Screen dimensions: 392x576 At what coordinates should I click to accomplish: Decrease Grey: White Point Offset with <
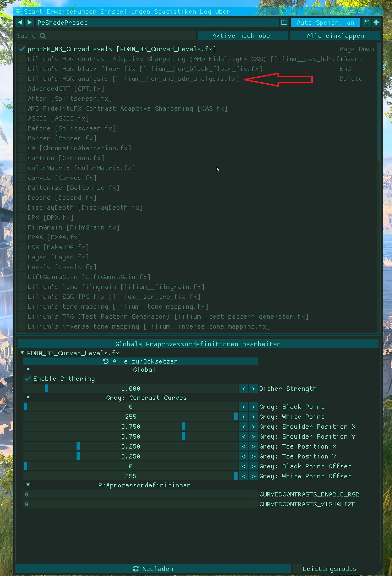[x=243, y=476]
